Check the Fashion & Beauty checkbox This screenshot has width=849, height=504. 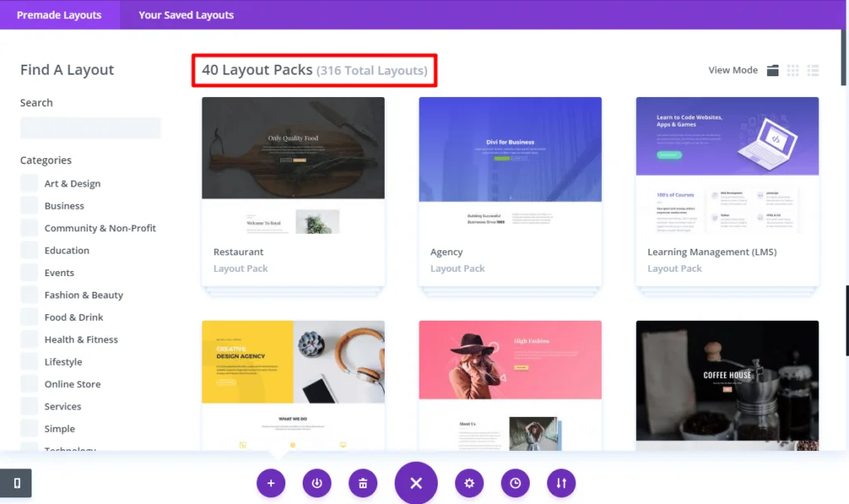(x=29, y=294)
